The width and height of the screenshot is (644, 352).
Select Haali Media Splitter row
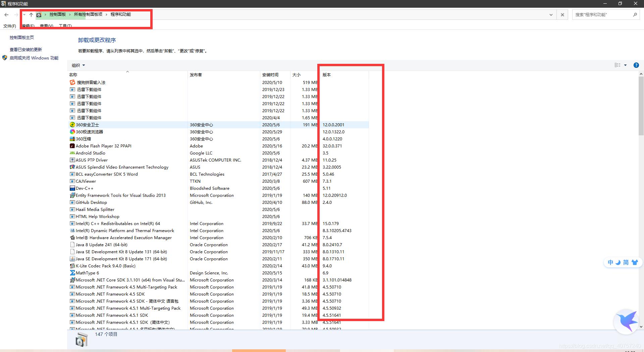click(218, 209)
